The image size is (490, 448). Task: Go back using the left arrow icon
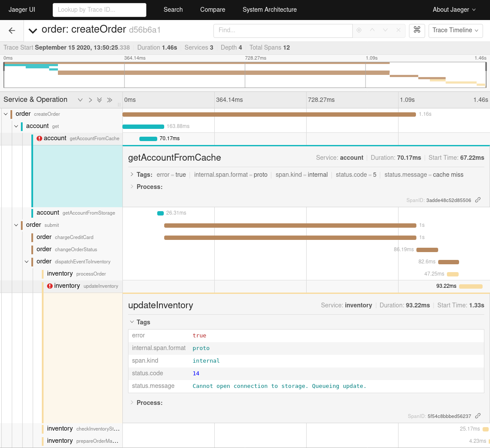12,30
